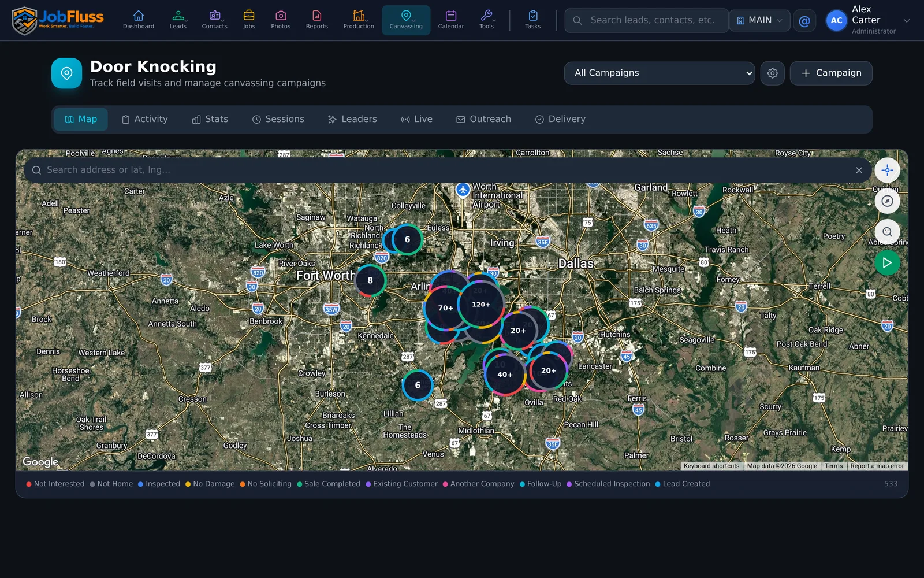The image size is (924, 578).
Task: Switch to the Outreach tab
Action: tap(484, 119)
